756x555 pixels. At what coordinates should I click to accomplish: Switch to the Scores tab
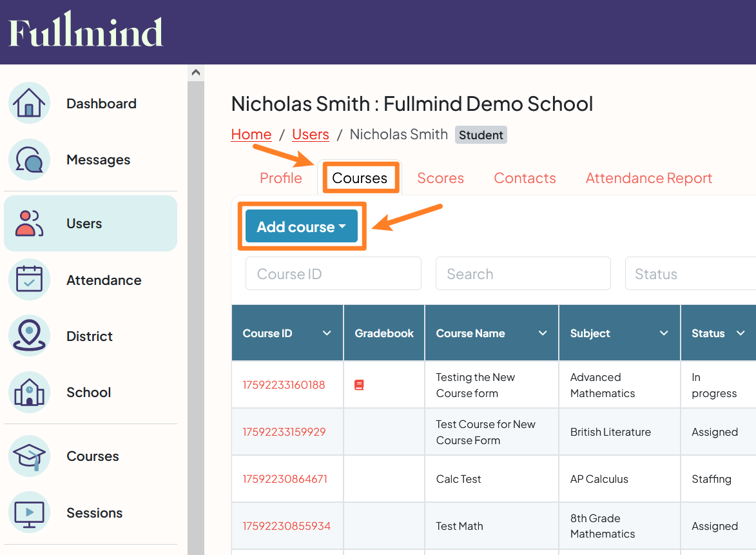441,178
